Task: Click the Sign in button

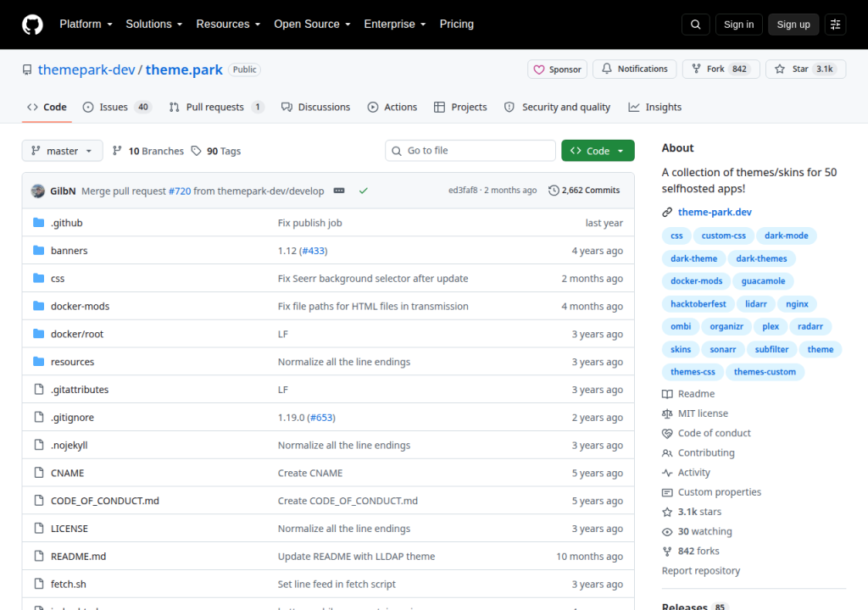Action: [738, 25]
